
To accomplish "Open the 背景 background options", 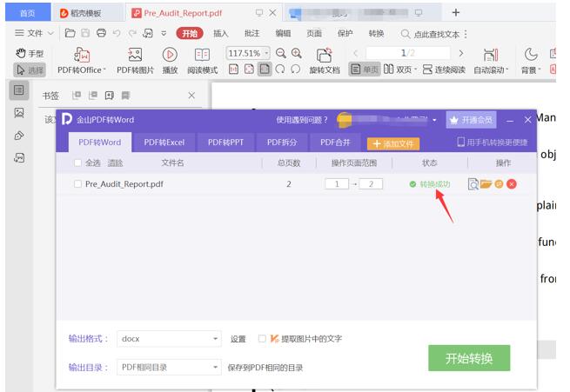I will (x=531, y=61).
